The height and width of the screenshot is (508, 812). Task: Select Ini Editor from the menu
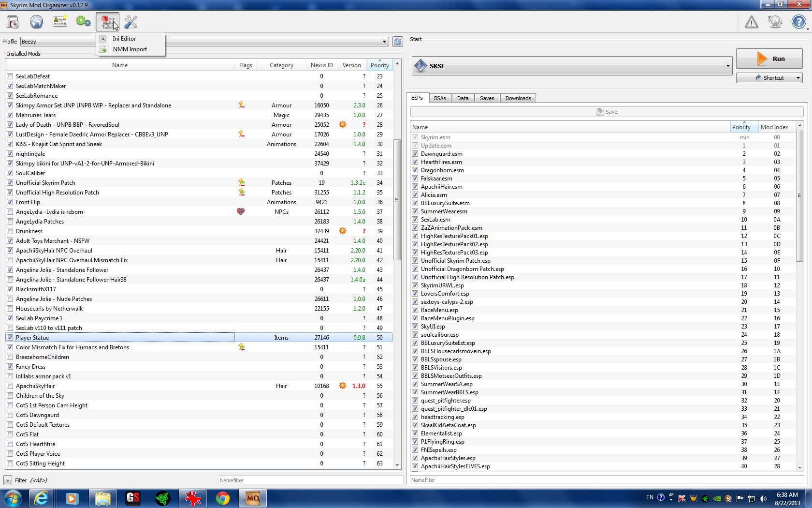pyautogui.click(x=124, y=39)
